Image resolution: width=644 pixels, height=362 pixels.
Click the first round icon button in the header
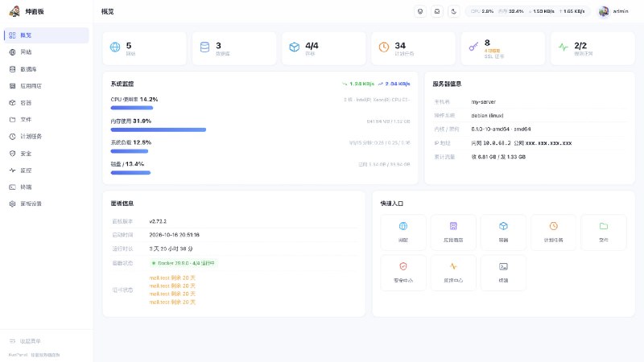pyautogui.click(x=420, y=11)
